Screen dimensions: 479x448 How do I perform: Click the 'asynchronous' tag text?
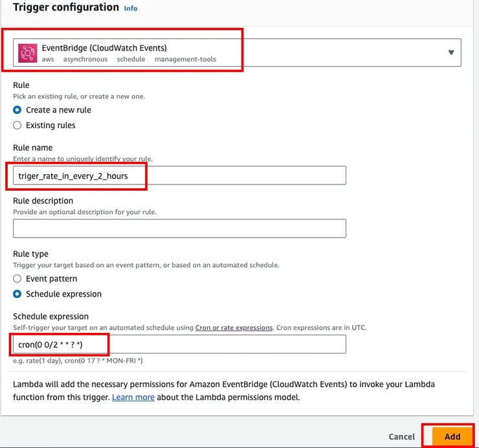click(x=85, y=60)
